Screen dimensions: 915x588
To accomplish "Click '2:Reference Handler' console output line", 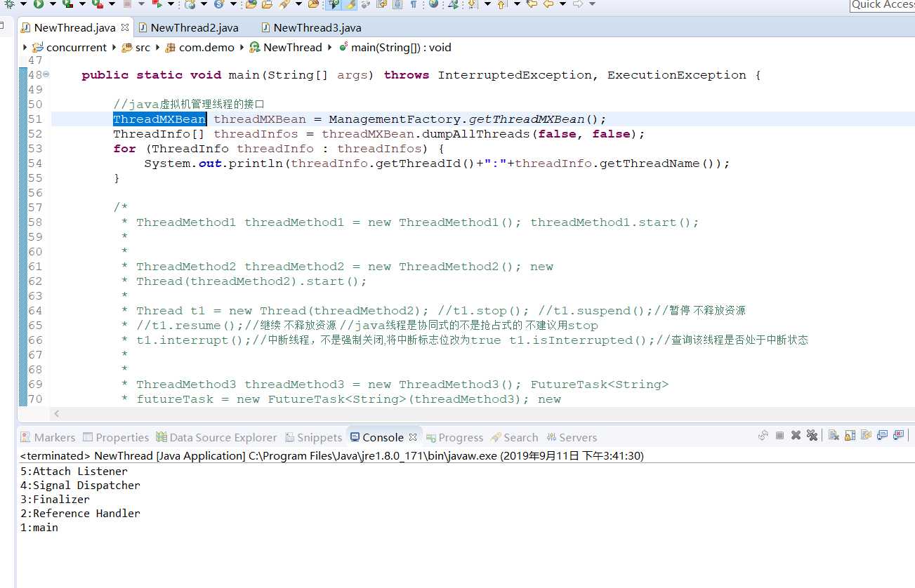I will click(80, 514).
